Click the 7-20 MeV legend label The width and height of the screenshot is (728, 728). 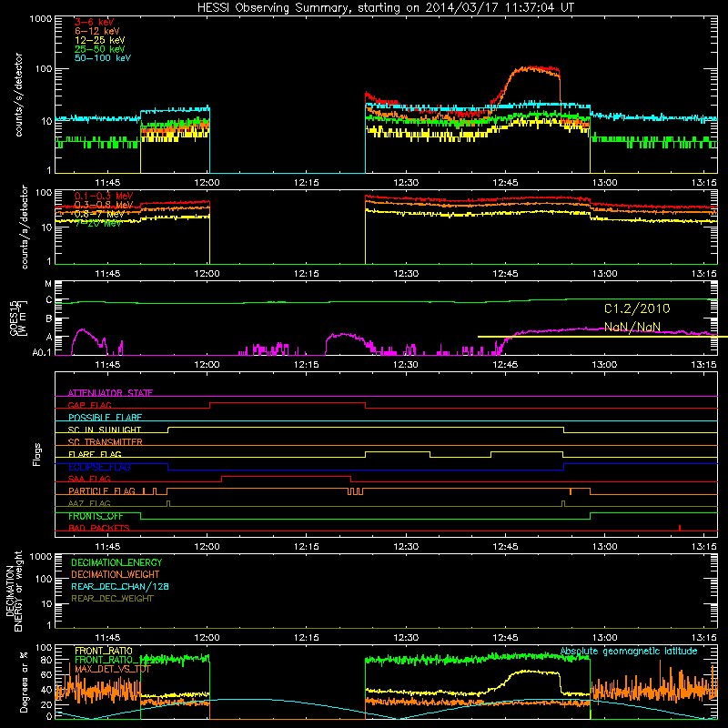tap(98, 223)
